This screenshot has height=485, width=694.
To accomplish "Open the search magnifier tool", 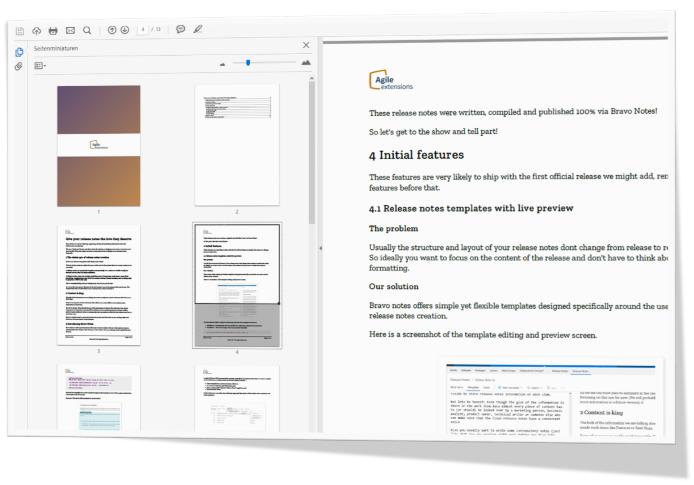I will pyautogui.click(x=87, y=30).
